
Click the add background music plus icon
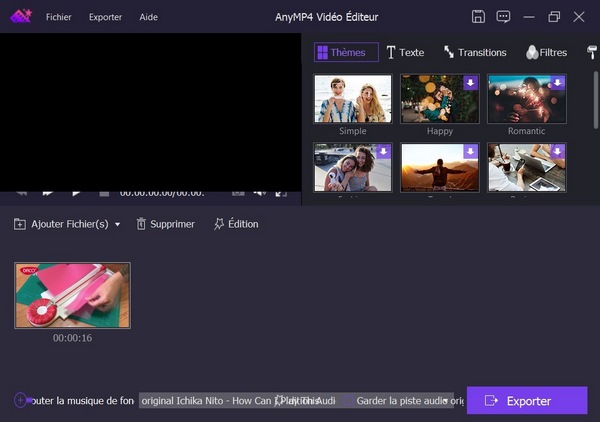click(20, 401)
